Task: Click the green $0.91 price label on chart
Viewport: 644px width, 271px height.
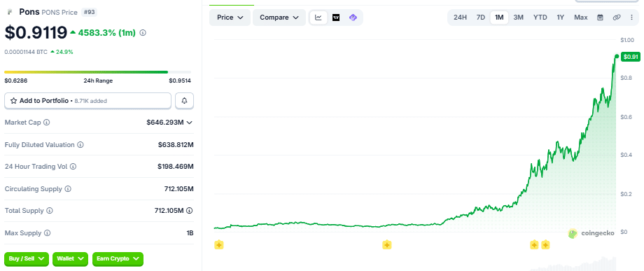Action: coord(631,57)
